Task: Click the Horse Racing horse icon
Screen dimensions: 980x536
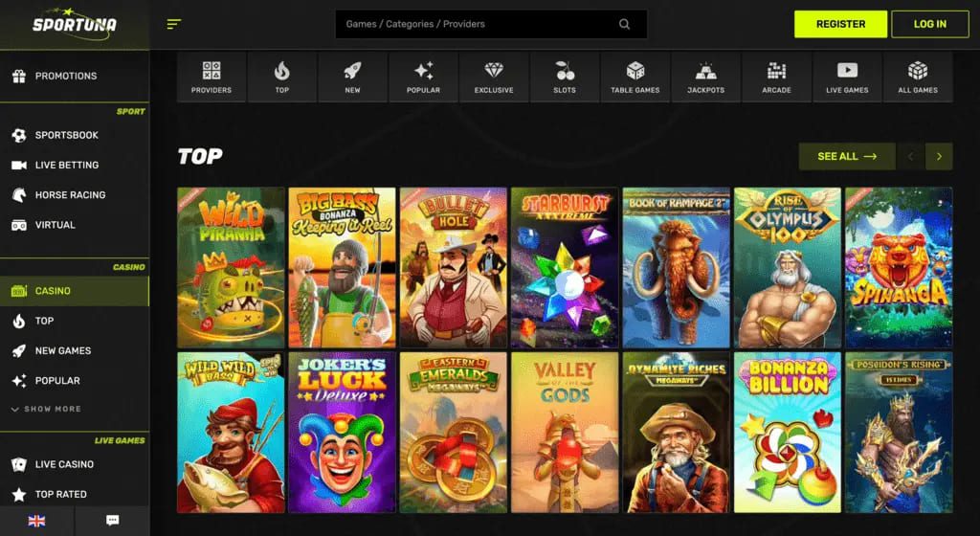Action: pyautogui.click(x=19, y=195)
